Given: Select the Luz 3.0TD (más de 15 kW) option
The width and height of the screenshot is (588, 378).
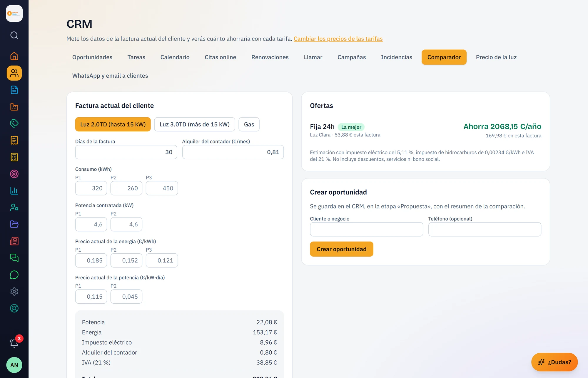Looking at the screenshot, I should pos(195,124).
